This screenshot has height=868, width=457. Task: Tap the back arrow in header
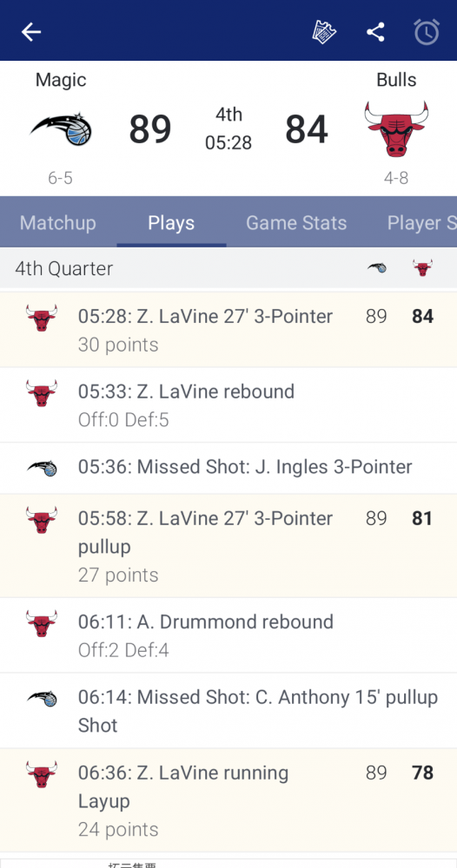point(31,32)
